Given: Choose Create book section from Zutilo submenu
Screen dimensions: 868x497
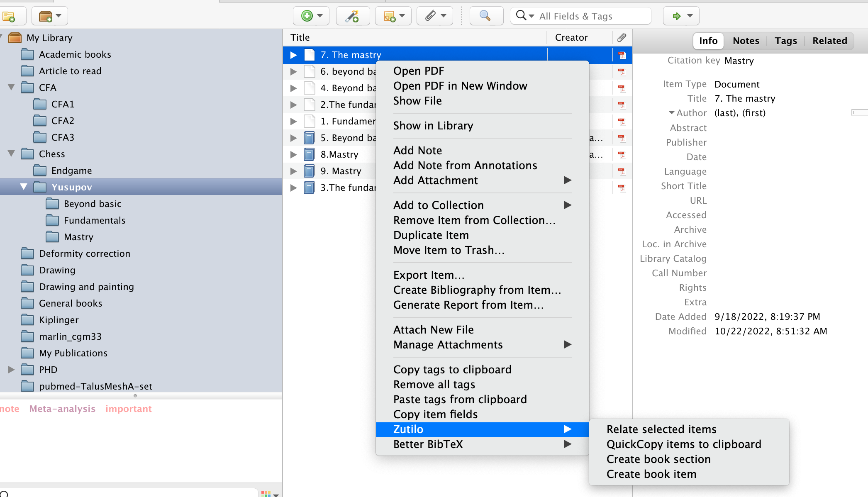Looking at the screenshot, I should [x=658, y=459].
